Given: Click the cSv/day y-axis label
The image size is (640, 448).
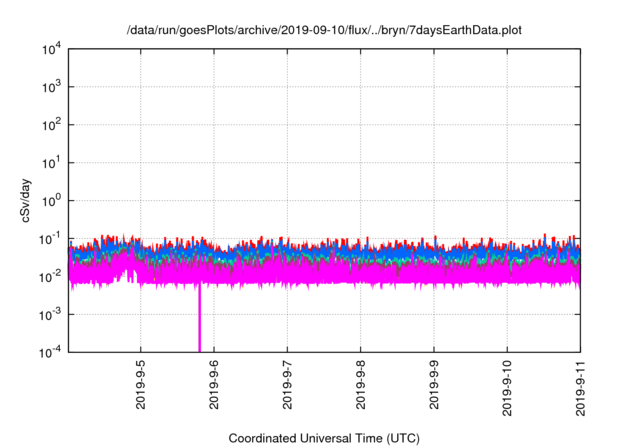Looking at the screenshot, I should pyautogui.click(x=25, y=200).
